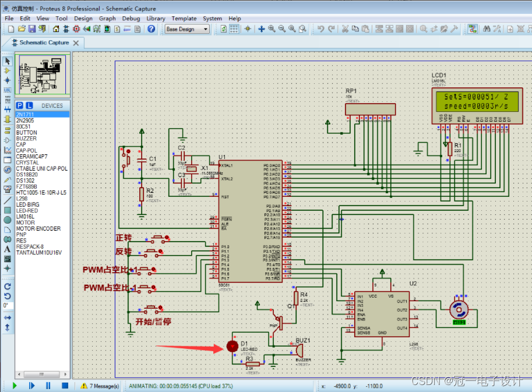Click the Undo arrow icon

(x=320, y=29)
